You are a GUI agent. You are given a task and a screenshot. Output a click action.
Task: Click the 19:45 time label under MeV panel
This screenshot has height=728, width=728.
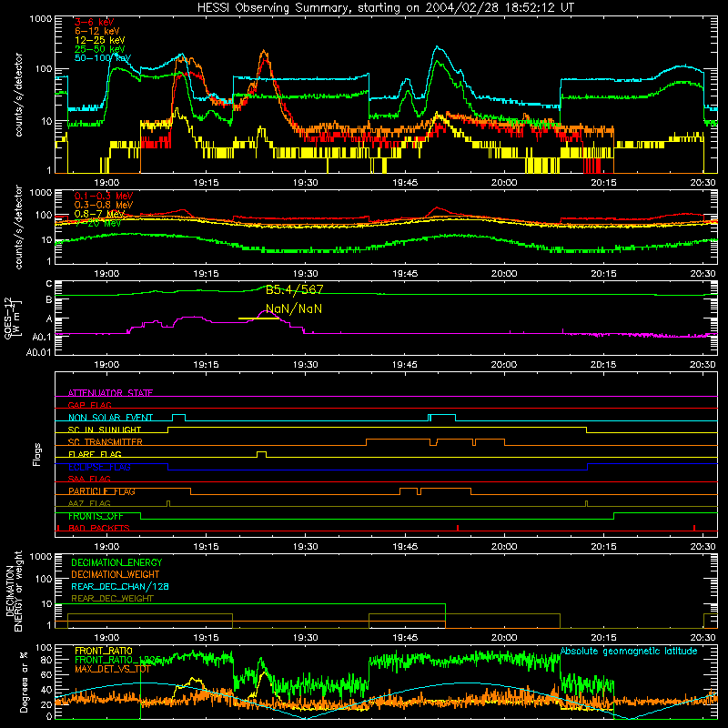(x=404, y=274)
